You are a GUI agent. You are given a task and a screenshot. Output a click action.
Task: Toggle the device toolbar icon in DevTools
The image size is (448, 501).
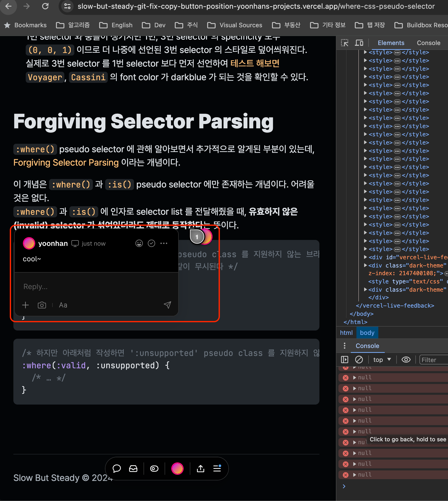359,43
